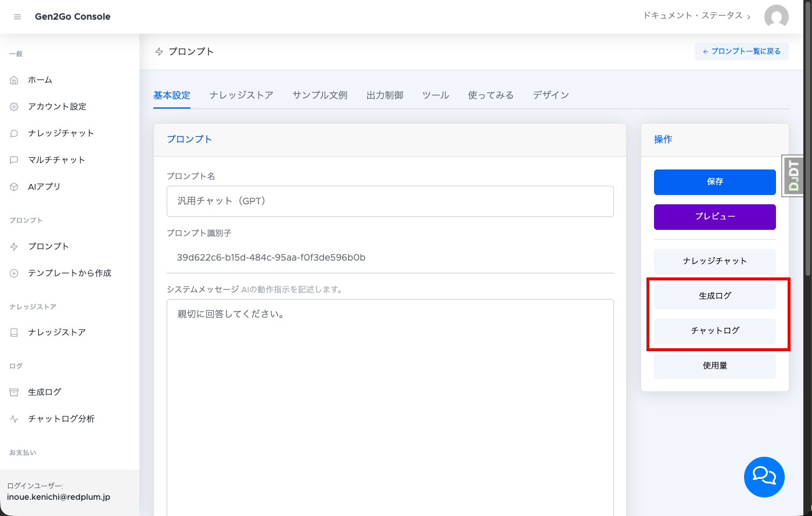Open the blue chat support bubble
Viewport: 812px width, 516px height.
764,477
